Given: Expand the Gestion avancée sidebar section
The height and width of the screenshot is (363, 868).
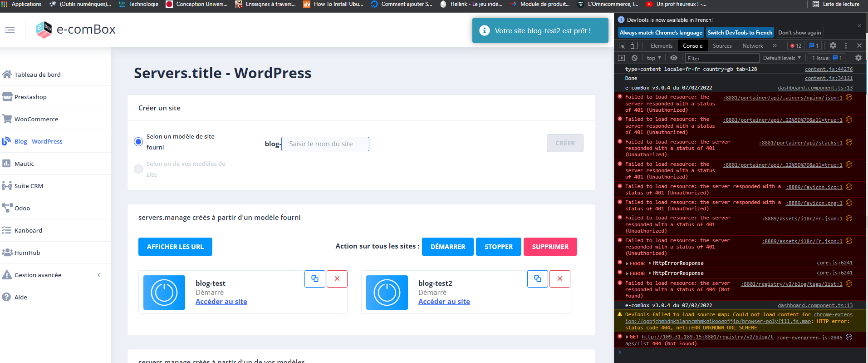Looking at the screenshot, I should pos(55,275).
